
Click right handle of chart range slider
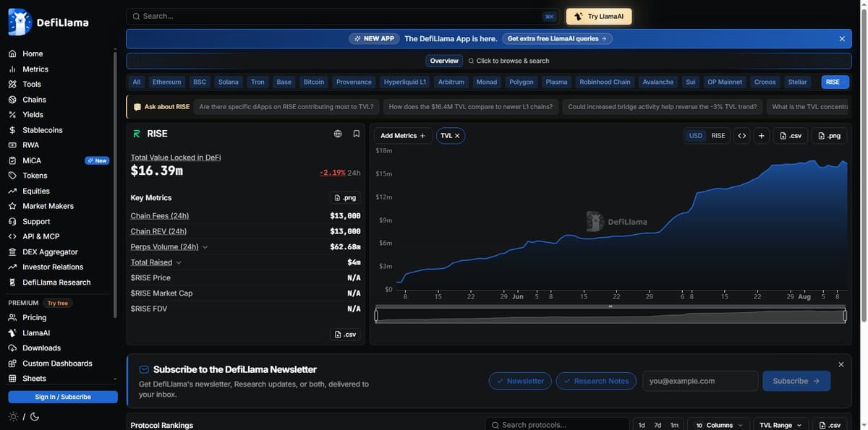point(845,316)
